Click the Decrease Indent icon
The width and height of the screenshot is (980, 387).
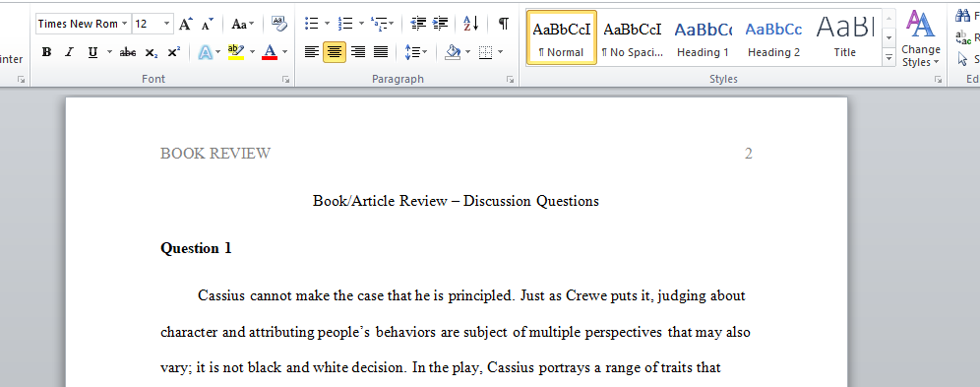click(x=418, y=24)
